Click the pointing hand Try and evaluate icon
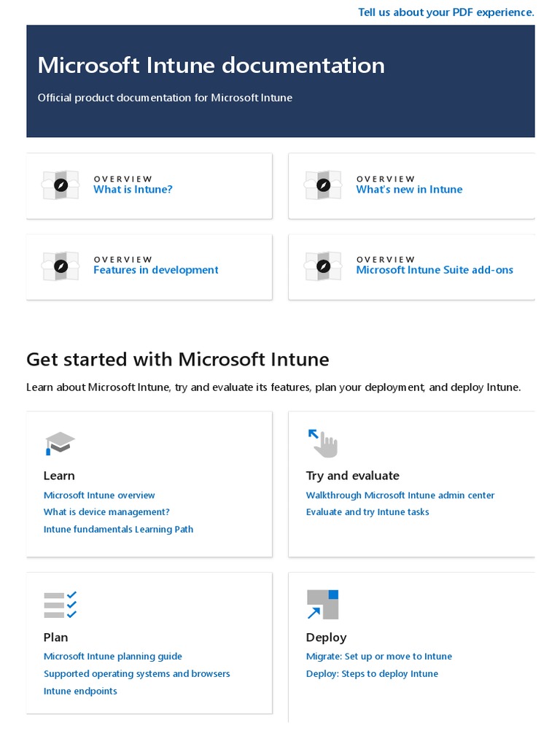Image resolution: width=560 pixels, height=747 pixels. click(x=323, y=443)
